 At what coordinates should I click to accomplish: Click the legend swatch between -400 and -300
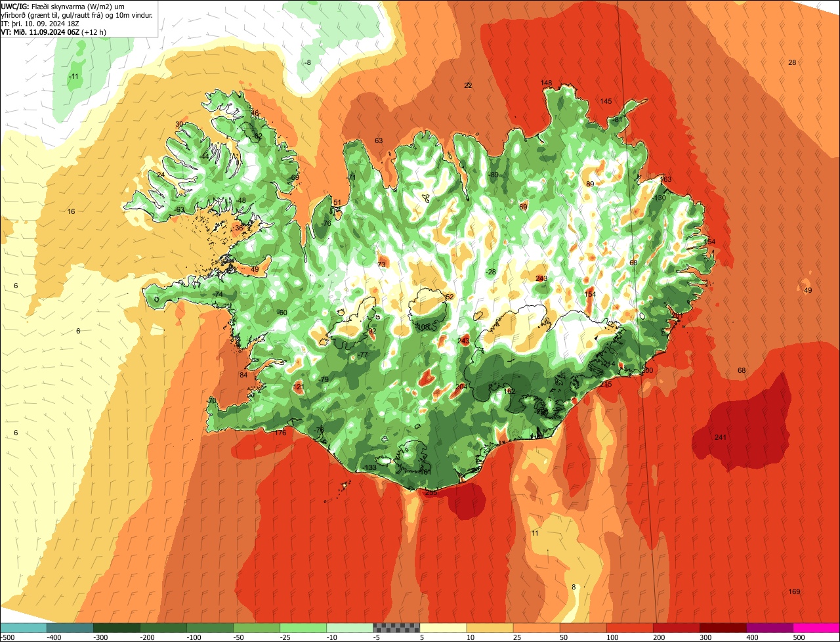pos(70,628)
